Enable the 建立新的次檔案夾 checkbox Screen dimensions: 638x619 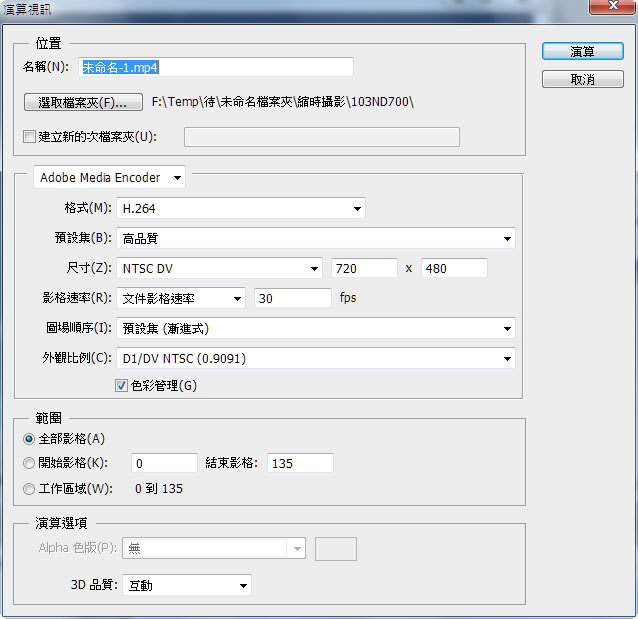tap(29, 136)
